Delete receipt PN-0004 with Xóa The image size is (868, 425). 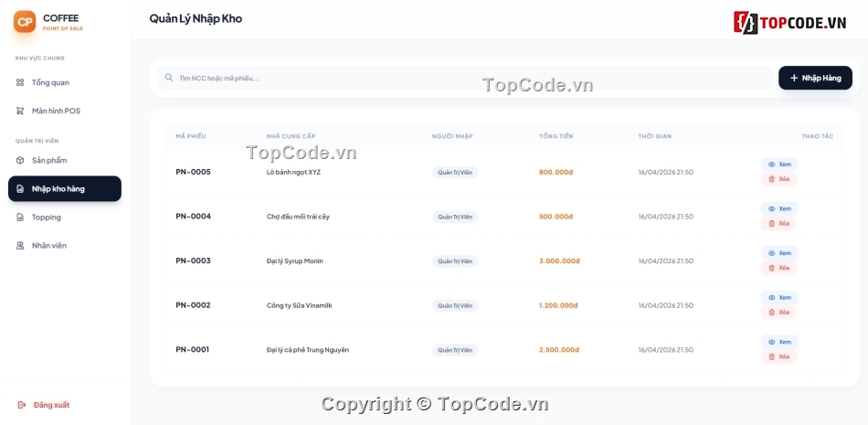(778, 223)
